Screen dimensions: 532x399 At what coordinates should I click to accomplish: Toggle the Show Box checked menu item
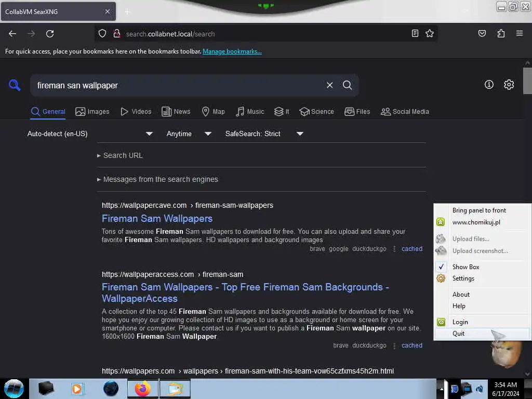pos(482,267)
